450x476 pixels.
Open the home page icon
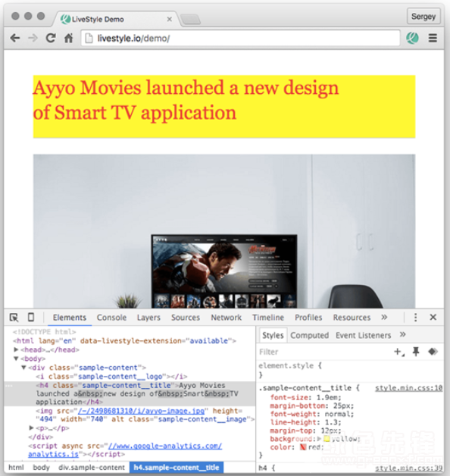[x=69, y=38]
